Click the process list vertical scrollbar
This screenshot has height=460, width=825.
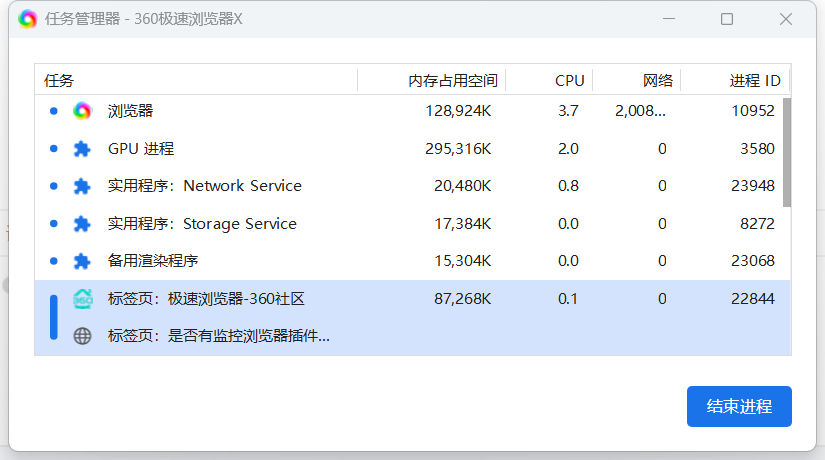click(787, 150)
